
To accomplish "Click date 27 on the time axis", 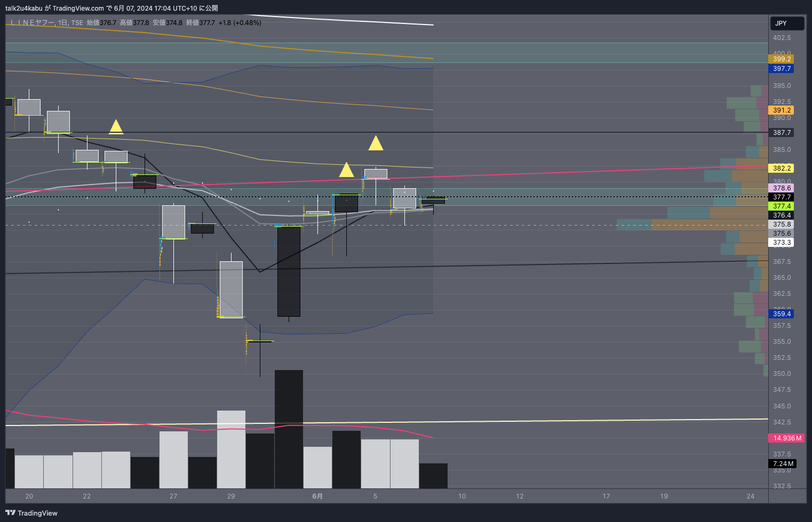I will pos(173,496).
